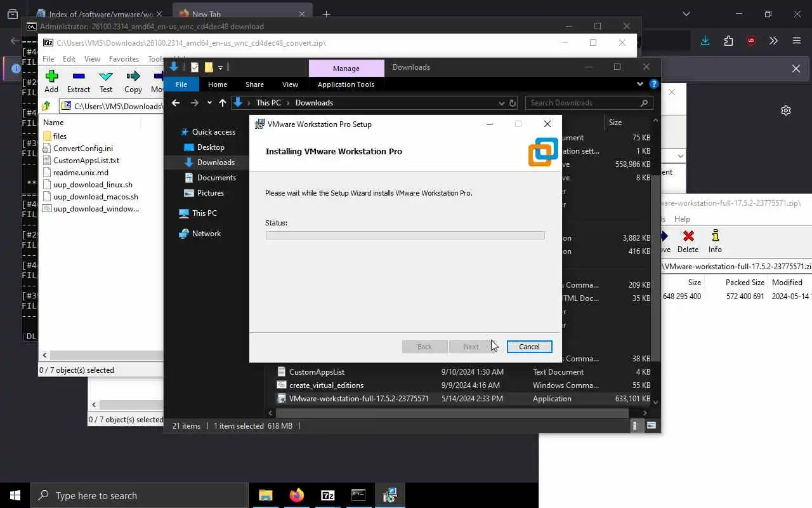The image size is (812, 508).
Task: Open the Customize Quick Access Toolbar dropdown
Action: tap(220, 67)
